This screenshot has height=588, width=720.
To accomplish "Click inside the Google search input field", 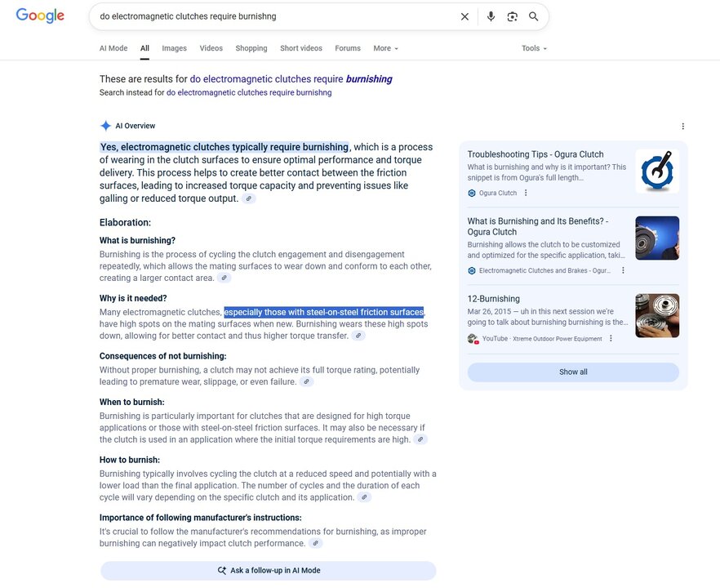I will coord(269,16).
